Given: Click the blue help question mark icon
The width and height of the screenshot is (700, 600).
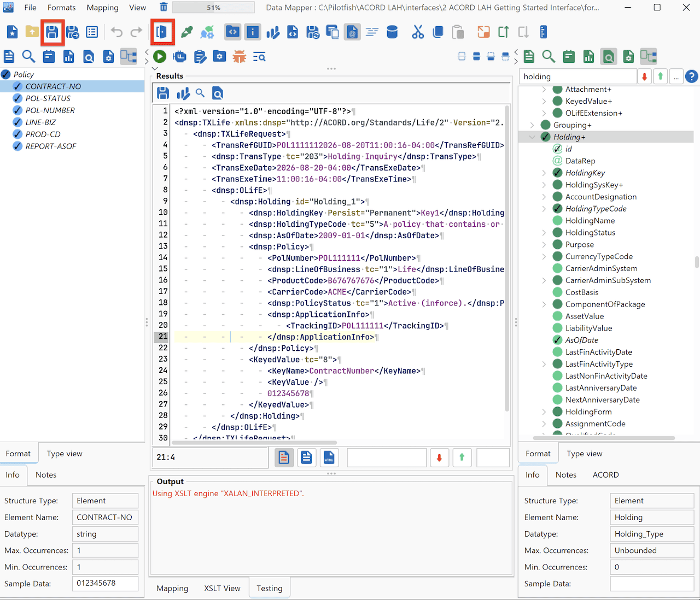Looking at the screenshot, I should [x=692, y=77].
